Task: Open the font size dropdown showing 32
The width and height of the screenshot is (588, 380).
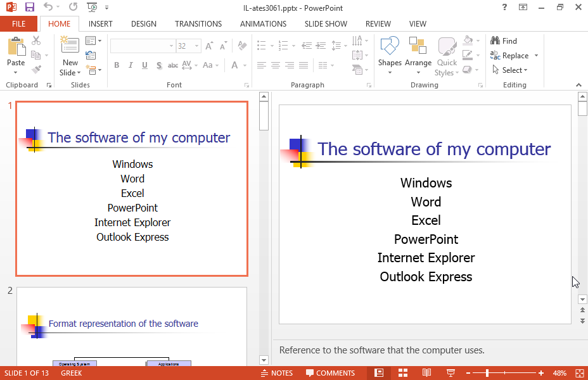Action: point(196,46)
